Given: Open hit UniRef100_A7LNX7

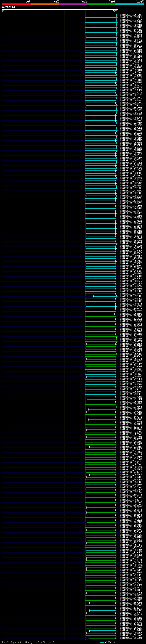Looking at the screenshot, I should 131,20.
